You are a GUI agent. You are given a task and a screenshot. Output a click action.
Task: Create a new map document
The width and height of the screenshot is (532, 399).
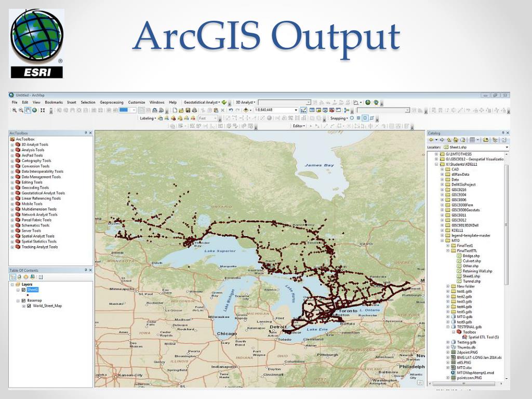pos(175,110)
